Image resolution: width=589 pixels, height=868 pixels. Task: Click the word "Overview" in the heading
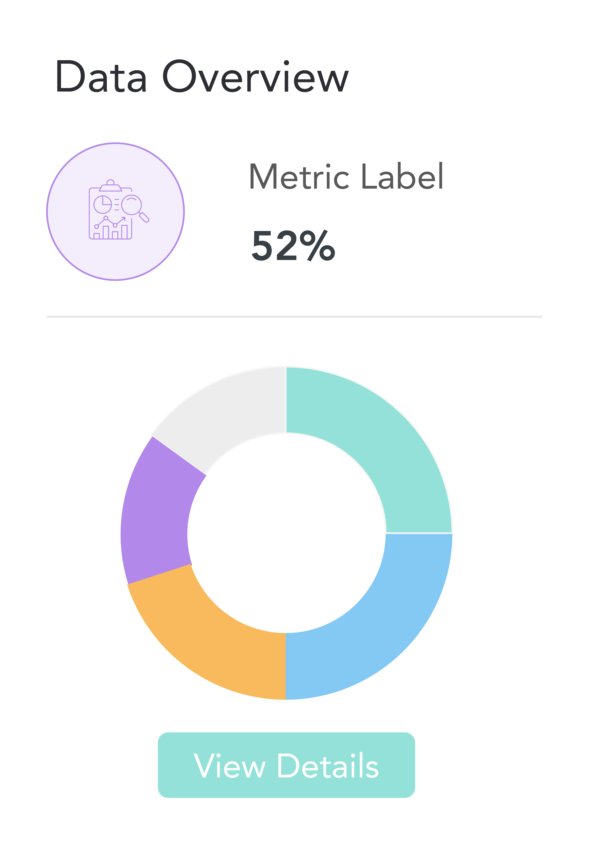256,76
